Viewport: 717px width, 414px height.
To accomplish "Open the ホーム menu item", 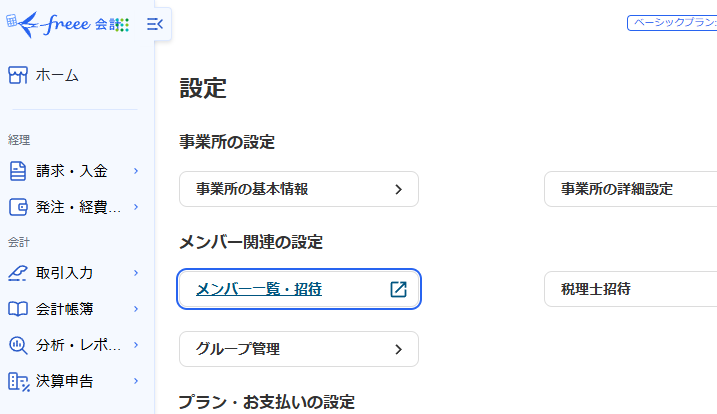I will pos(57,75).
